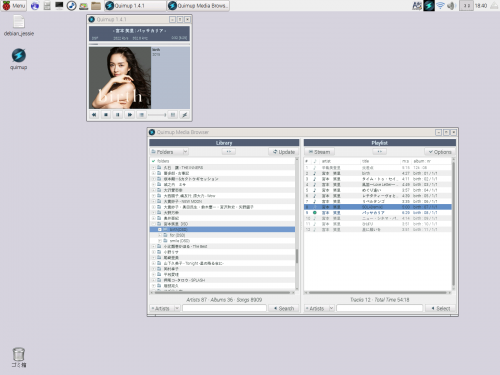Stop playback in Quimup player
Viewport: 500px width, 375px height.
106,115
